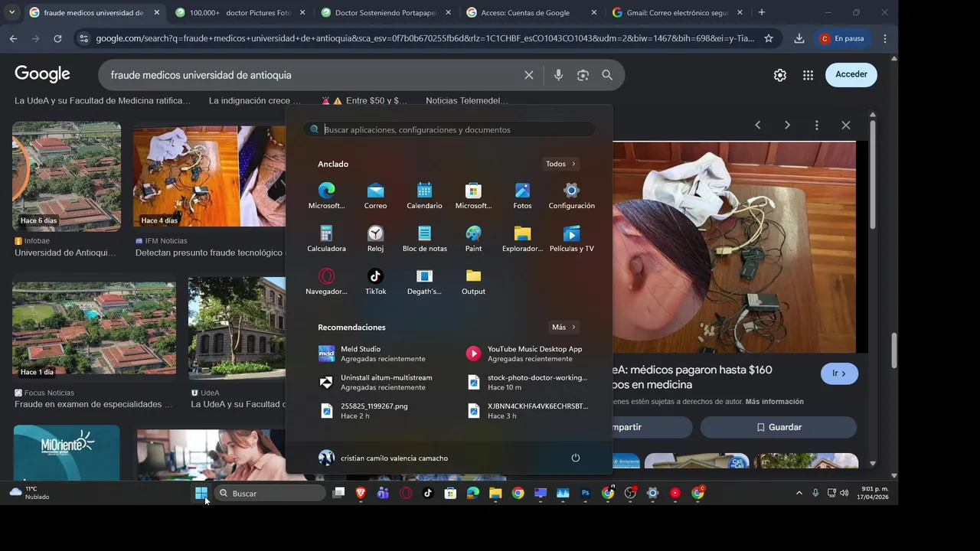Search by image with Google Lens icon

pyautogui.click(x=583, y=75)
